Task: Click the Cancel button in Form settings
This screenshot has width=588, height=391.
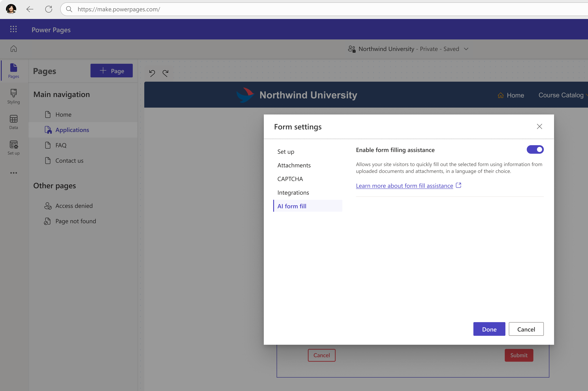Action: tap(526, 329)
